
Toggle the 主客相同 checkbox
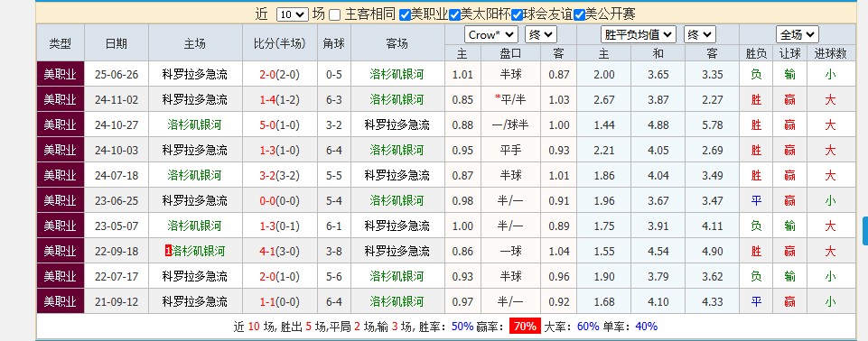[334, 15]
